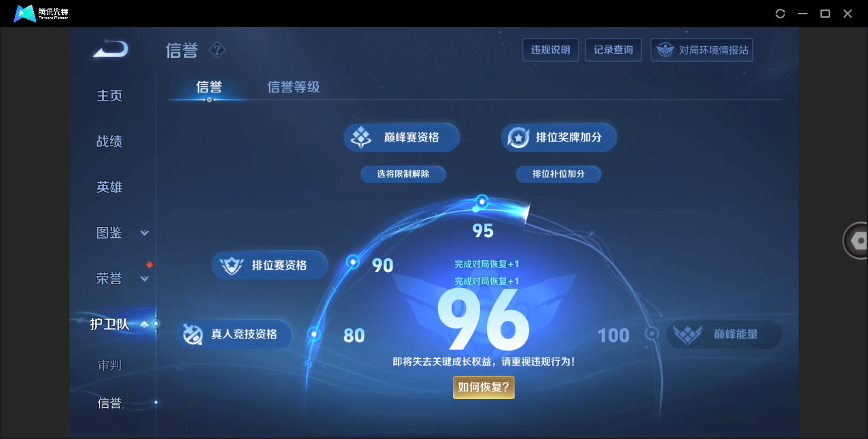Switch to the 信誉等级 tab

tap(293, 87)
